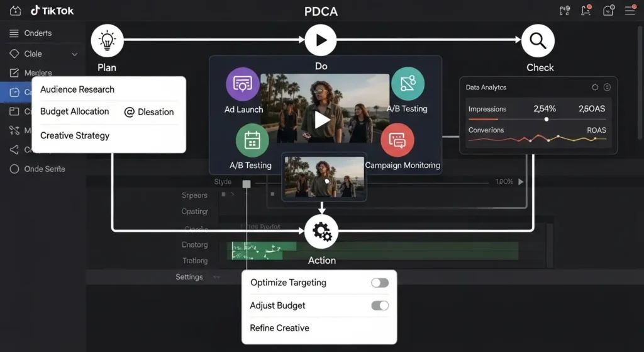Screen dimensions: 644x352
Task: Open the small video thumbnail below the preview
Action: [324, 178]
